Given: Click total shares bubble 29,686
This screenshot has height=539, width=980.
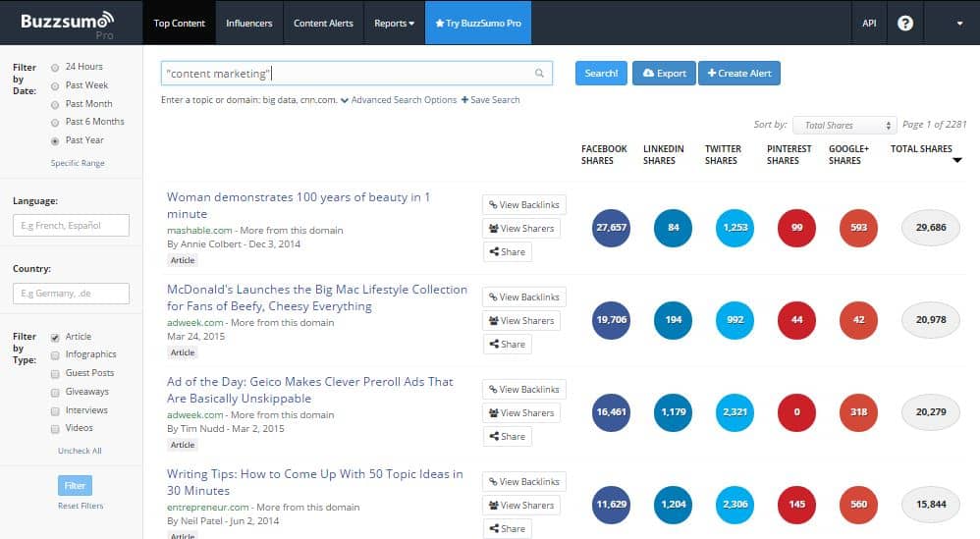Looking at the screenshot, I should [931, 228].
